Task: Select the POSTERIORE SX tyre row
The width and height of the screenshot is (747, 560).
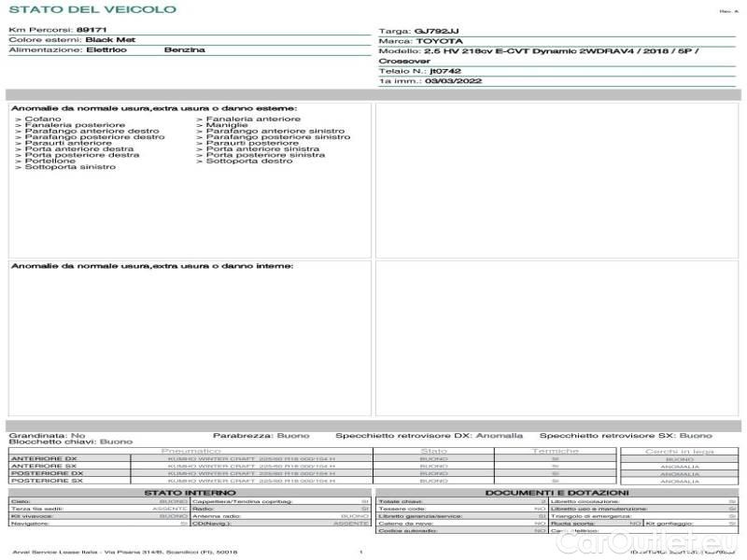Action: pos(43,480)
